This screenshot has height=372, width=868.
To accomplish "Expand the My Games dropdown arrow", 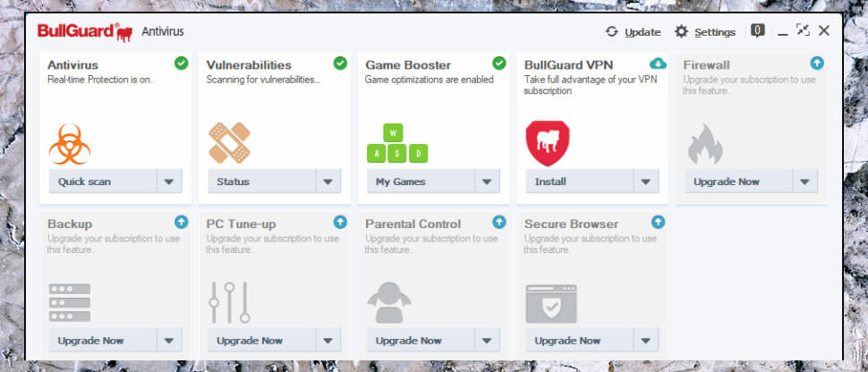I will [487, 181].
